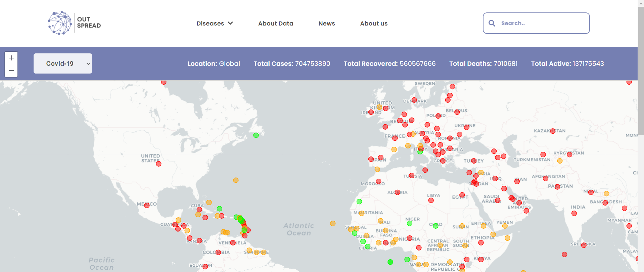Select the Total Recovered: 560567666 text
644x272 pixels.
[x=389, y=63]
